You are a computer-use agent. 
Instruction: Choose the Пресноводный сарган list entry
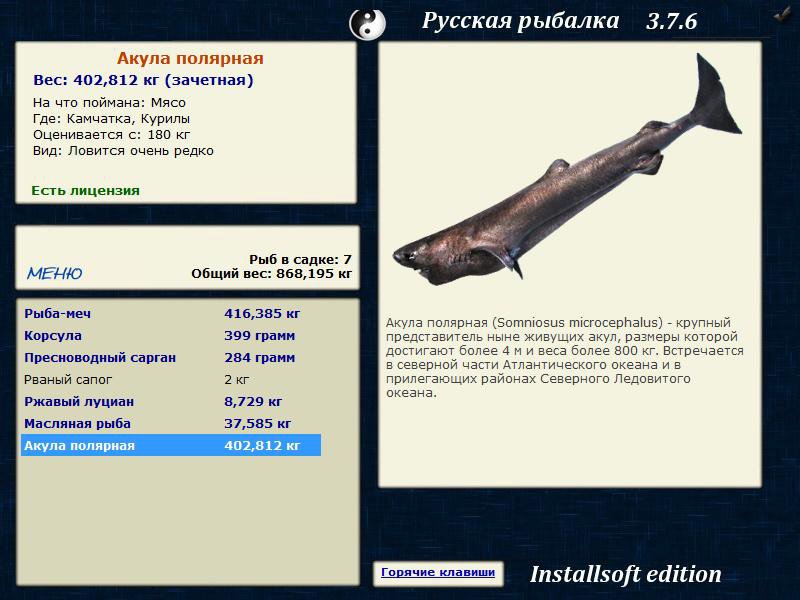point(171,357)
